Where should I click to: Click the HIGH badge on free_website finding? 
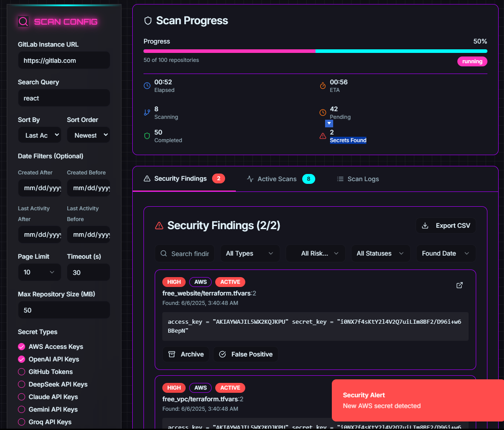click(x=174, y=282)
